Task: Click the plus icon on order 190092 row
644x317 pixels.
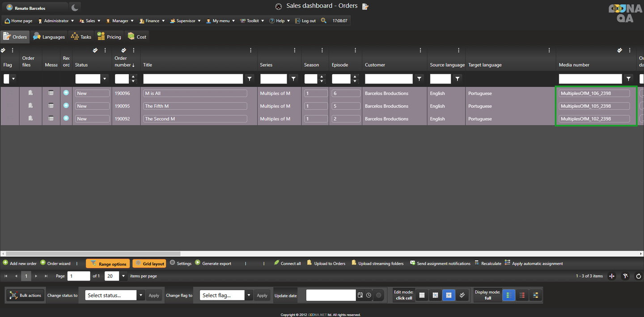Action: [66, 118]
